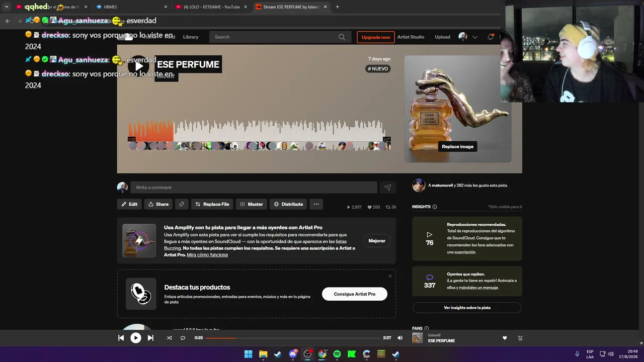This screenshot has height=362, width=644.
Task: Open the 'mándales un mensaje' link
Action: pyautogui.click(x=478, y=288)
